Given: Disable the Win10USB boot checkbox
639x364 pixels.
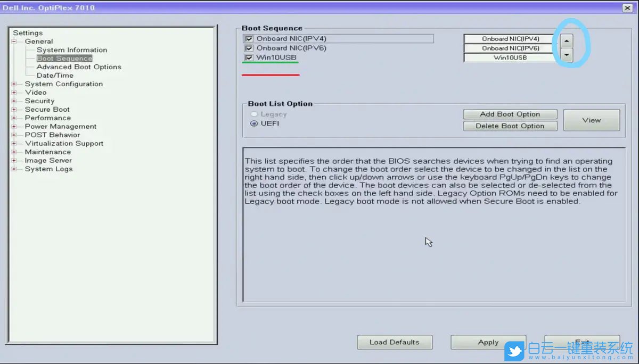Looking at the screenshot, I should click(249, 57).
